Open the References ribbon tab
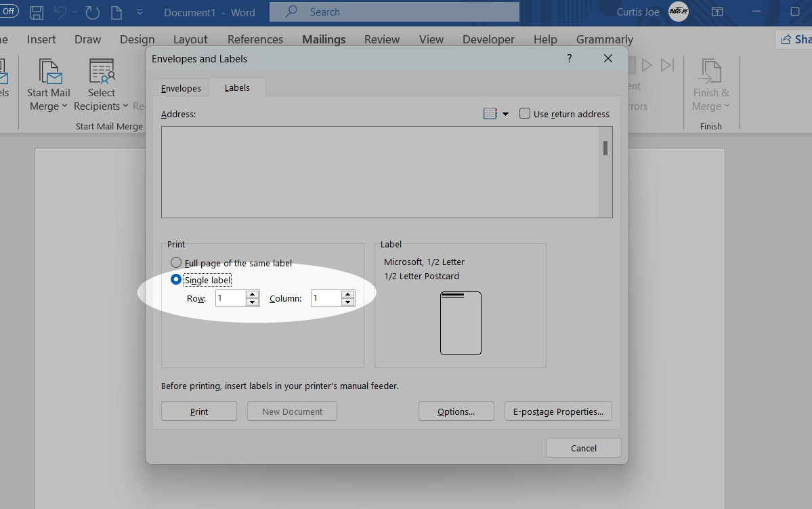This screenshot has height=509, width=812. [x=255, y=39]
